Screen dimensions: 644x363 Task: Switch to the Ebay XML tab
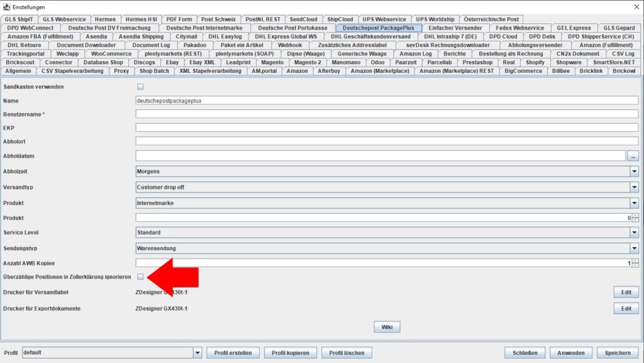tap(202, 62)
